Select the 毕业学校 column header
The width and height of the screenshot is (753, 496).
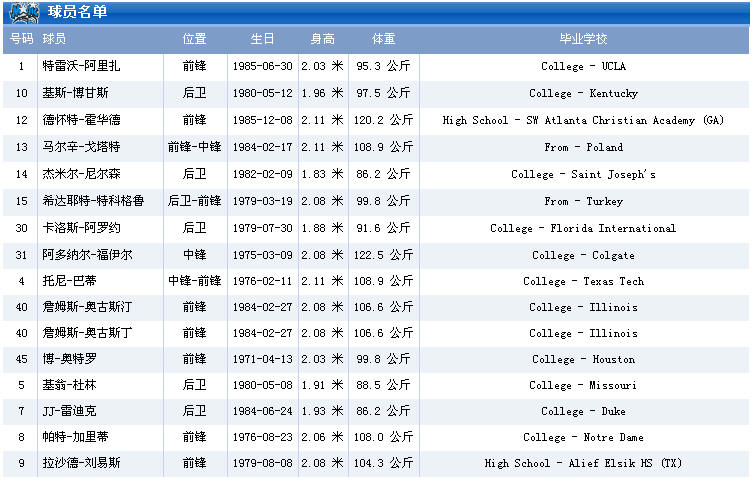tap(583, 39)
